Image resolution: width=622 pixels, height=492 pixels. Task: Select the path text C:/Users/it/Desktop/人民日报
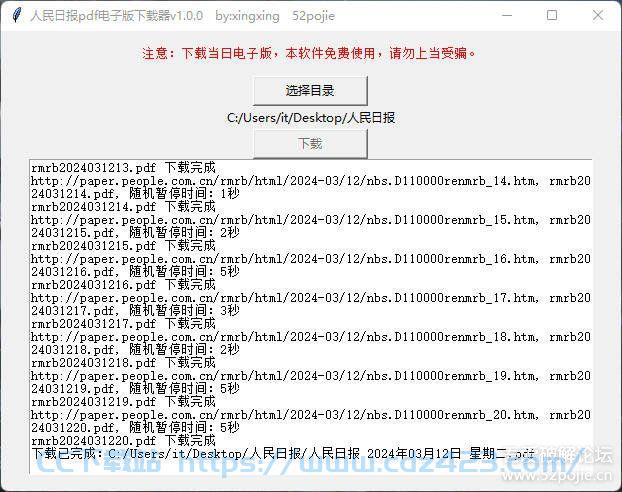tap(311, 118)
